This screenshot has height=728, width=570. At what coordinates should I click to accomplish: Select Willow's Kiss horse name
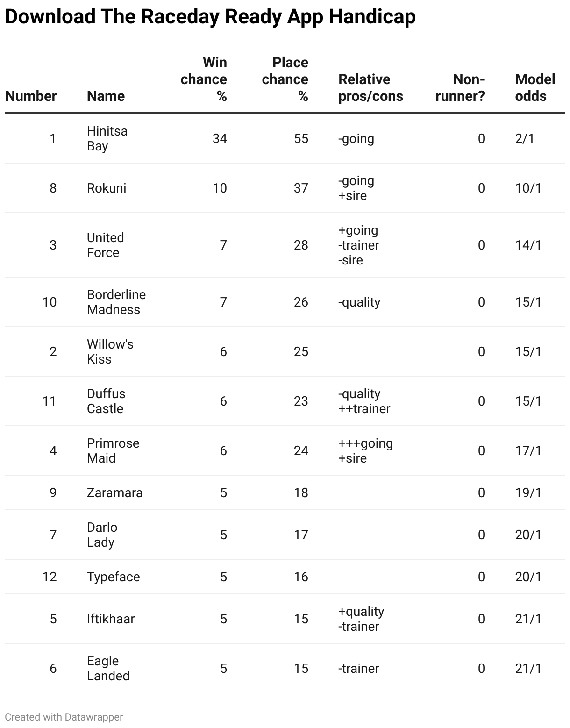click(x=110, y=351)
